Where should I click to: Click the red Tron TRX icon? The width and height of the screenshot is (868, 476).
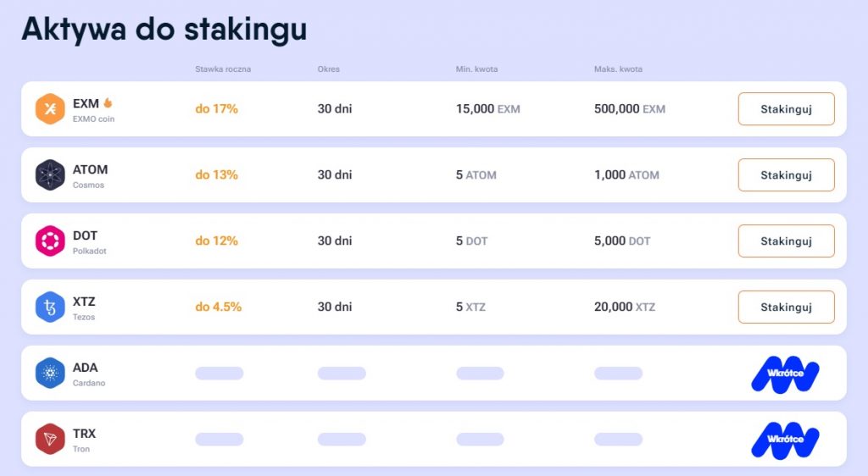50,439
